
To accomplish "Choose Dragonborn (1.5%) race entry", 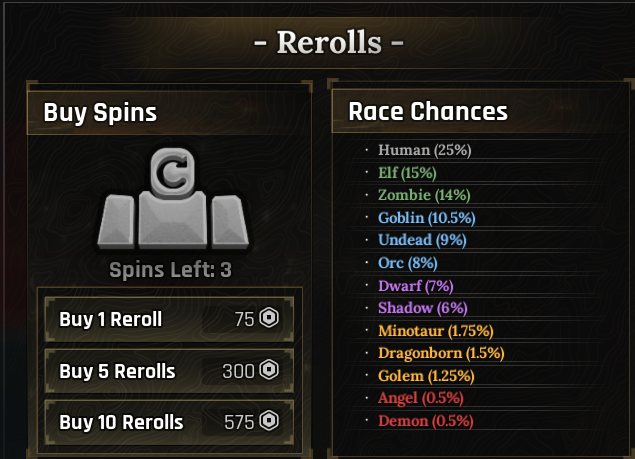I will tap(441, 353).
